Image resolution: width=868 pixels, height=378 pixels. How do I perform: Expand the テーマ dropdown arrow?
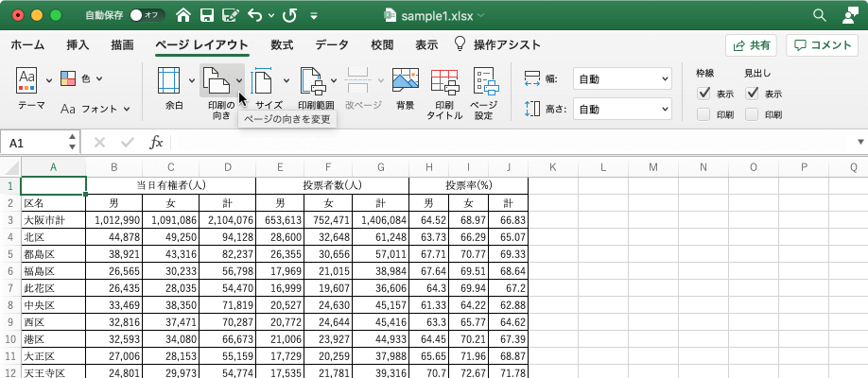(49, 81)
